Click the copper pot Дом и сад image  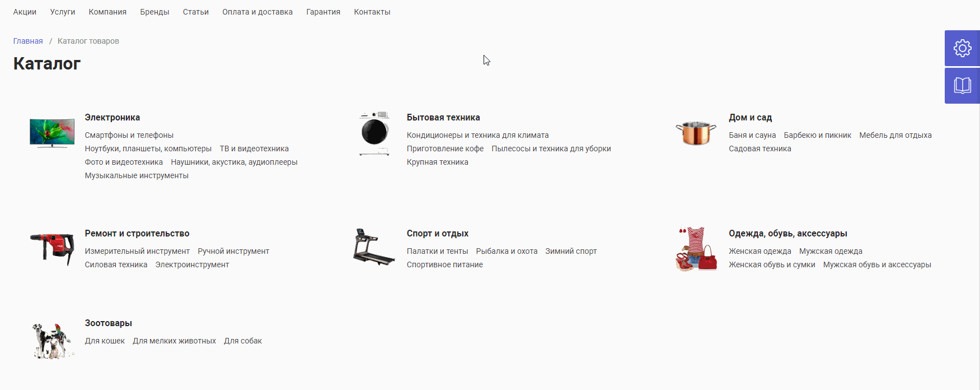[696, 133]
